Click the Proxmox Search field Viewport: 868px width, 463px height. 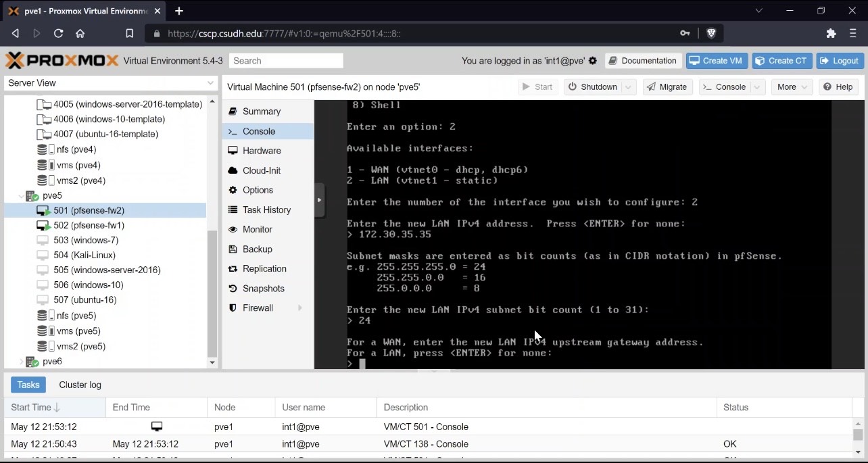coord(286,61)
